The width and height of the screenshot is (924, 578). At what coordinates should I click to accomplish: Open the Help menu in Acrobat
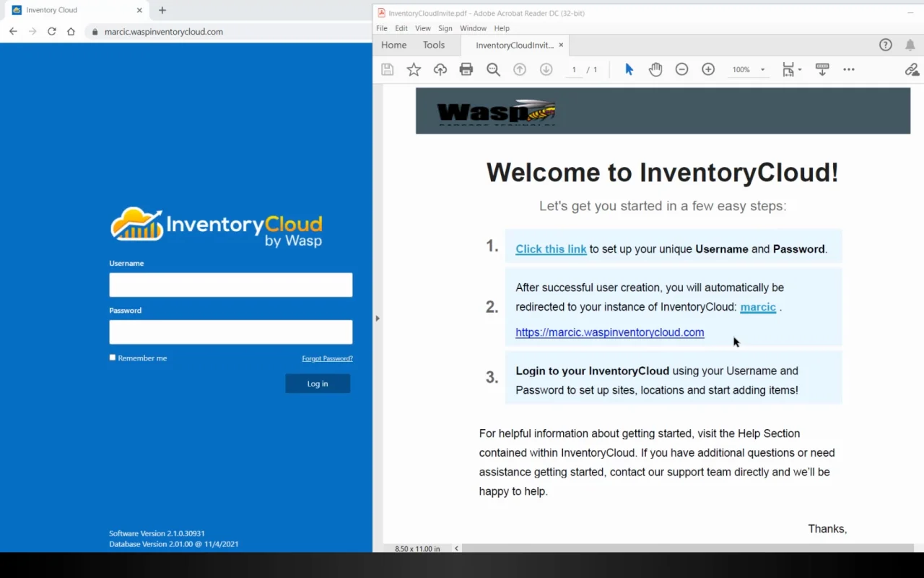point(502,28)
